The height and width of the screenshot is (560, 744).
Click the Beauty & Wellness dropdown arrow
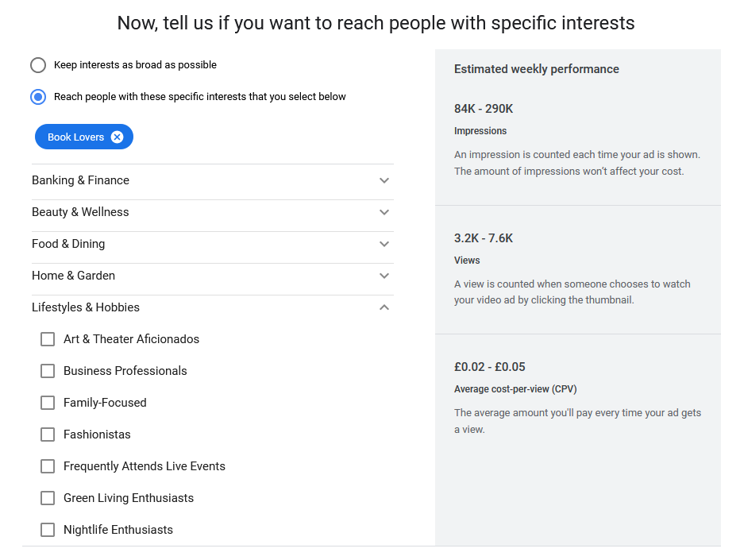[x=384, y=213]
